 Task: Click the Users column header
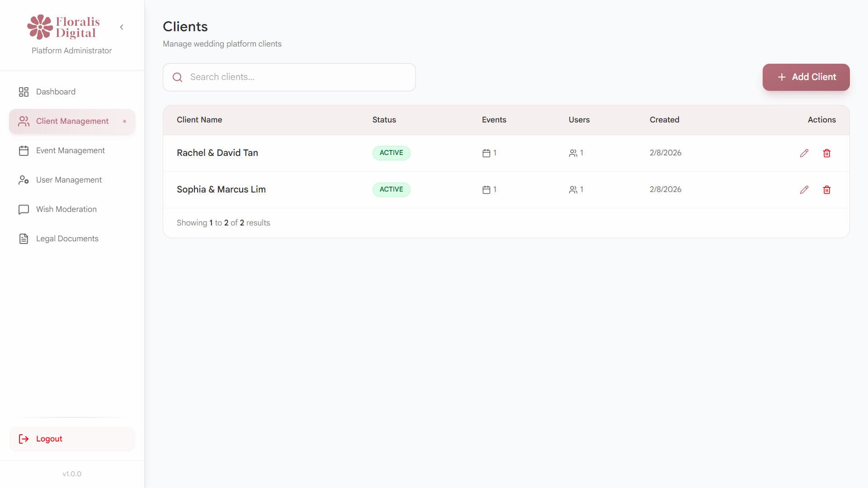(579, 120)
